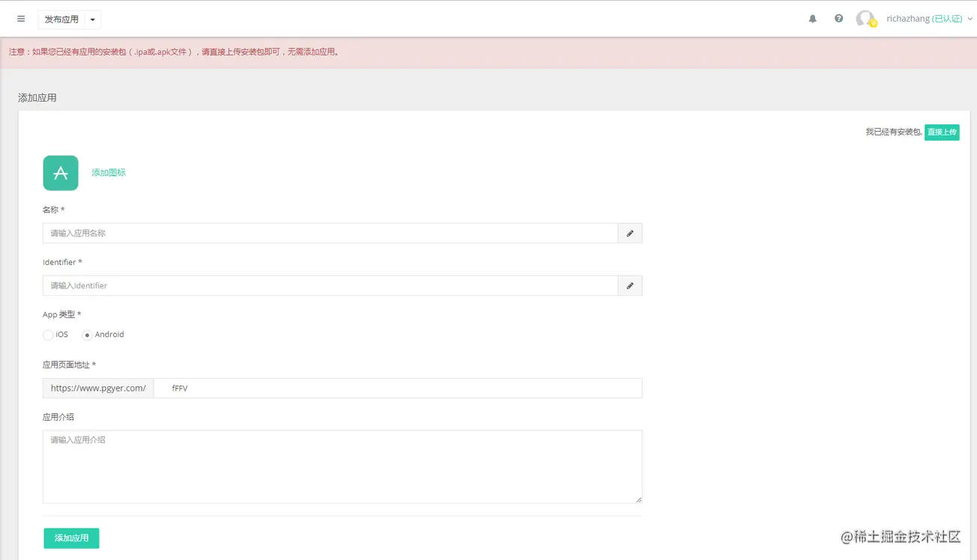The width and height of the screenshot is (977, 560).
Task: Click the https://www.pgyer.com/ prefix label
Action: [98, 388]
